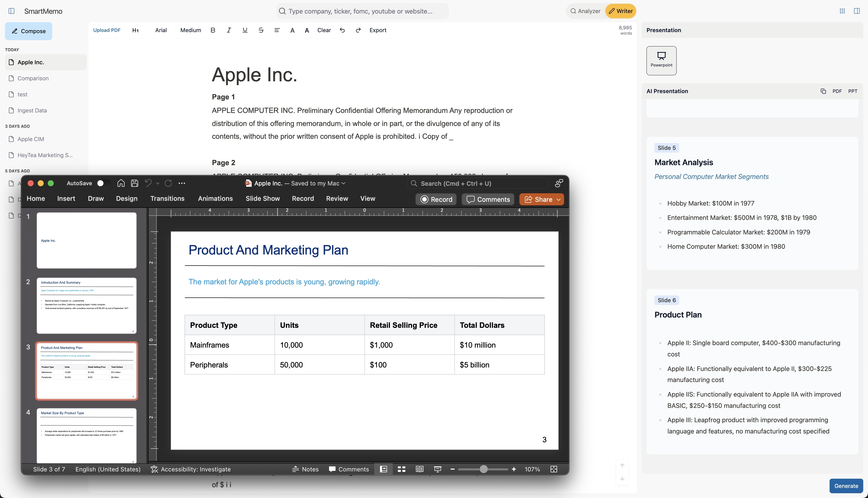Click the Clear formatting button
This screenshot has height=498, width=868.
324,30
